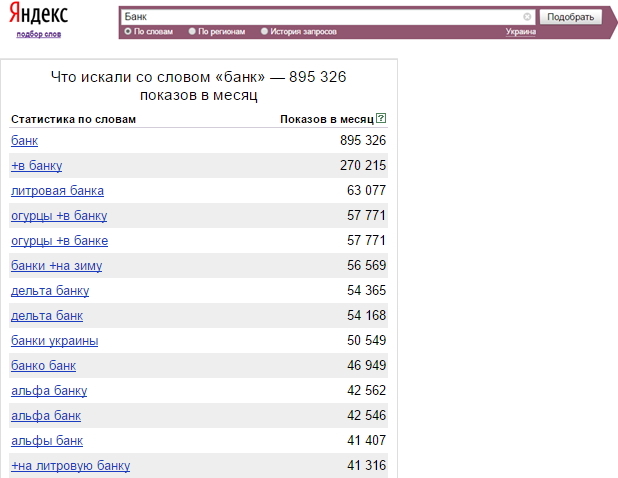Click the 41 316 impressions value
The height and width of the screenshot is (478, 618).
click(367, 465)
